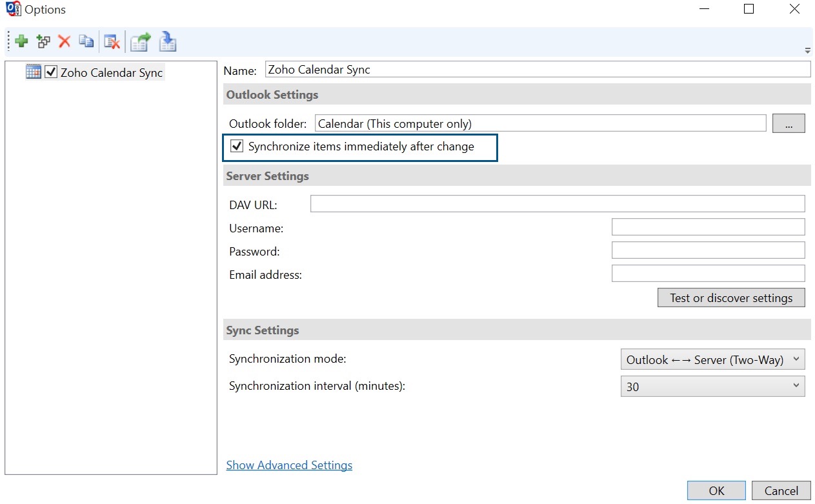
Task: Click into the DAV URL field
Action: (557, 204)
